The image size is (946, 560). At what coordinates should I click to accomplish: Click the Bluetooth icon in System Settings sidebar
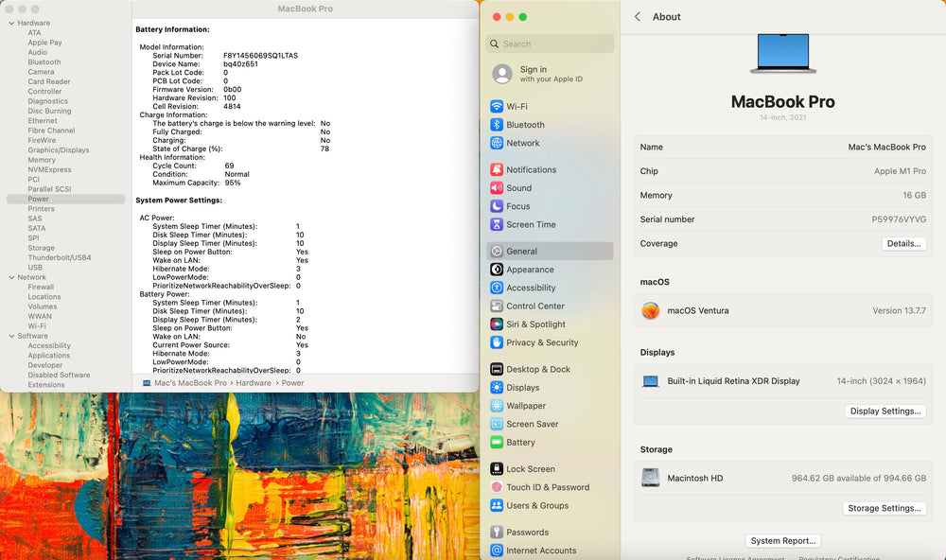pos(497,124)
